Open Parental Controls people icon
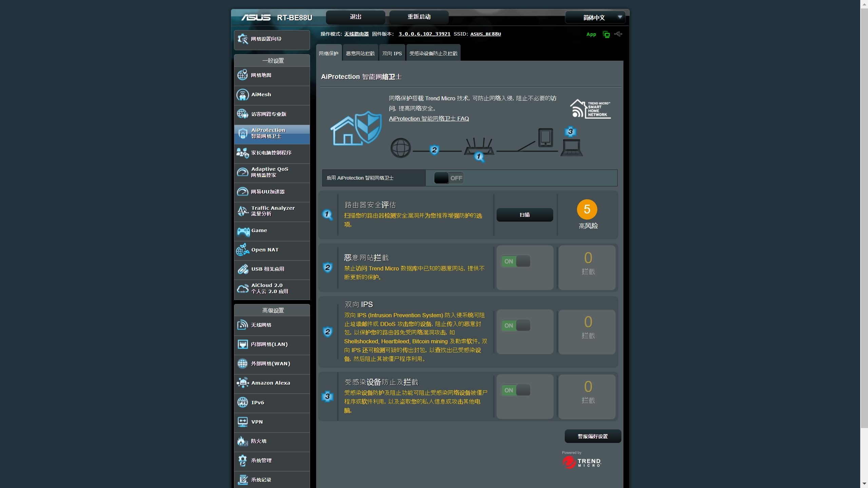The width and height of the screenshot is (868, 488). [243, 153]
